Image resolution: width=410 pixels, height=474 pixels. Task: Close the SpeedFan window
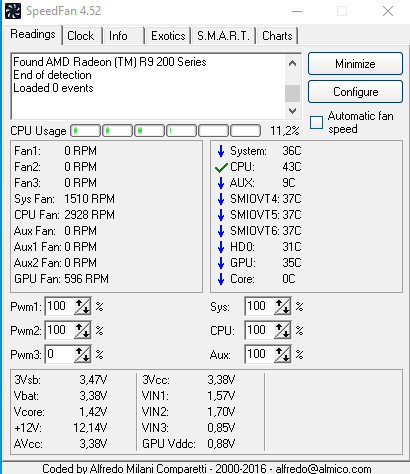(388, 11)
